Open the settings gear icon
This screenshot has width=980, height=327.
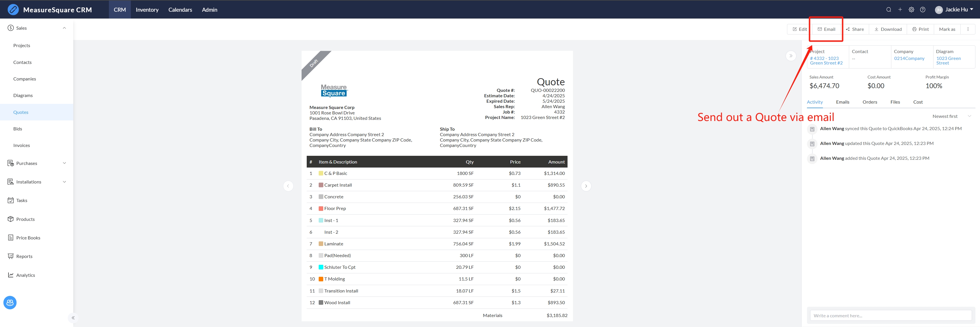pos(911,9)
